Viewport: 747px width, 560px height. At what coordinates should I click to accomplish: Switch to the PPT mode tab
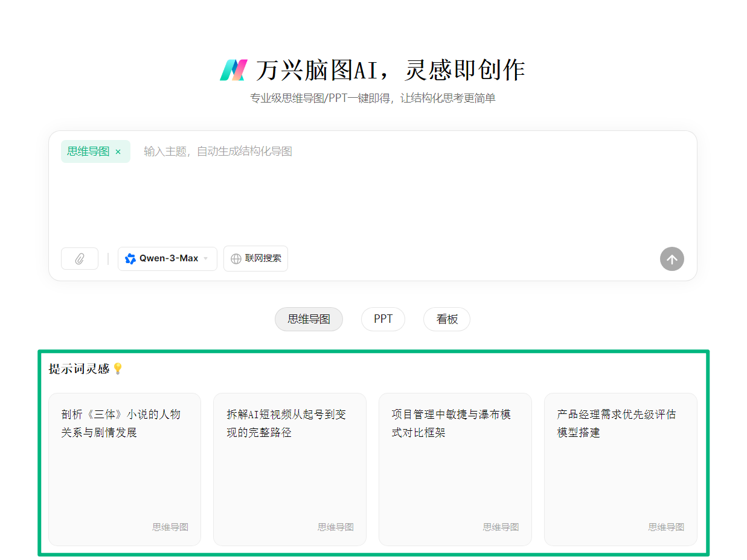click(x=383, y=319)
